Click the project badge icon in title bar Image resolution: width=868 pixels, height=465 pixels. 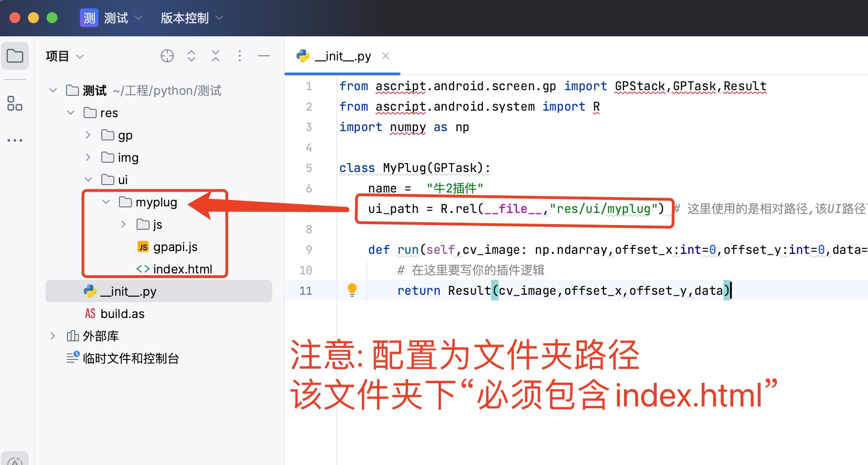pos(89,18)
